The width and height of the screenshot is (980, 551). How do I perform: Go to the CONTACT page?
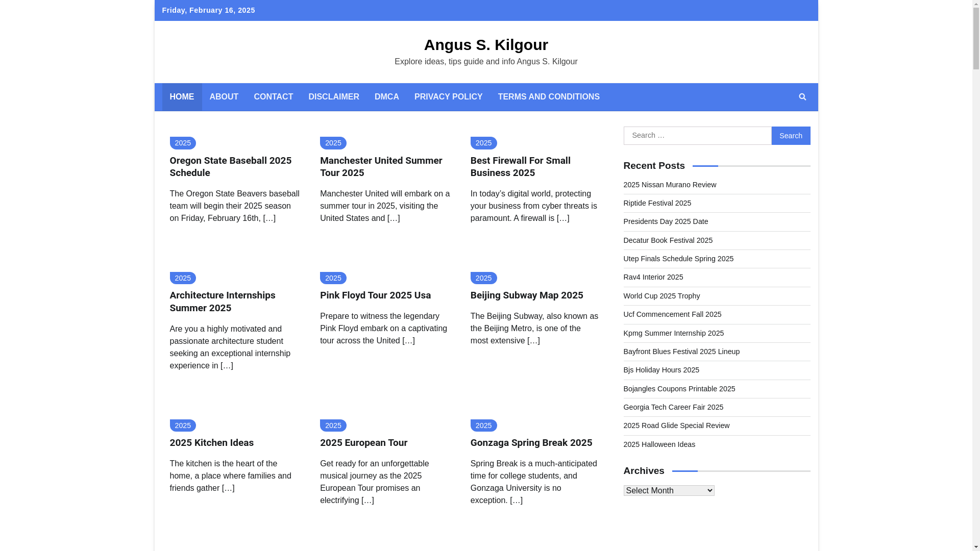[x=273, y=97]
